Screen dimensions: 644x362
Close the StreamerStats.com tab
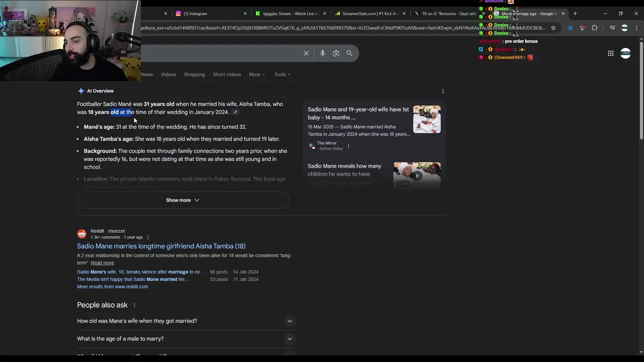coord(404,14)
